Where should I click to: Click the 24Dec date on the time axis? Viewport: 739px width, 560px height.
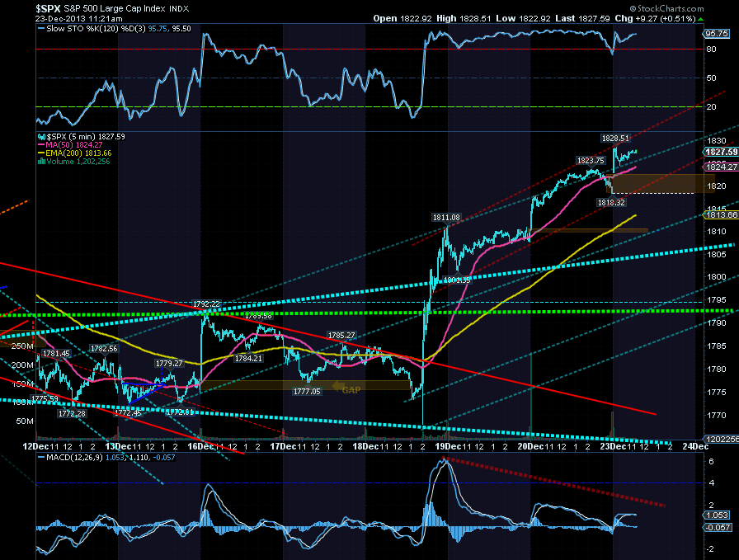click(695, 446)
